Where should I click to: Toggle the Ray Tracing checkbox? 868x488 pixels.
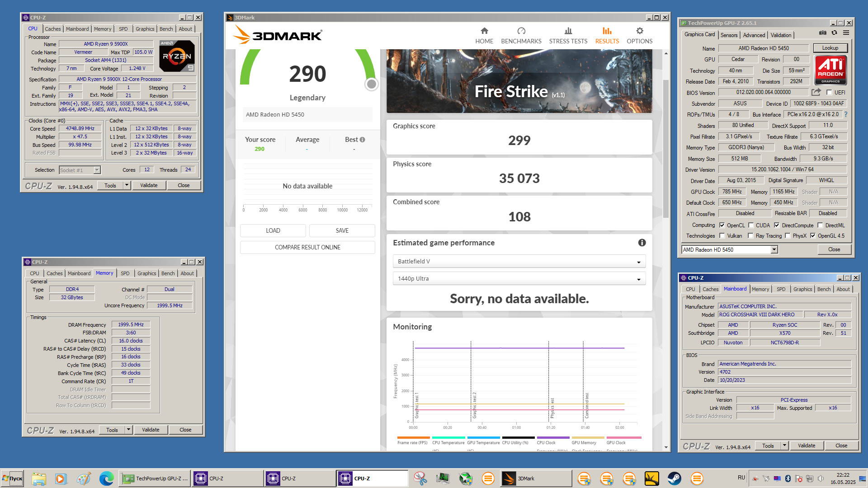tap(750, 235)
